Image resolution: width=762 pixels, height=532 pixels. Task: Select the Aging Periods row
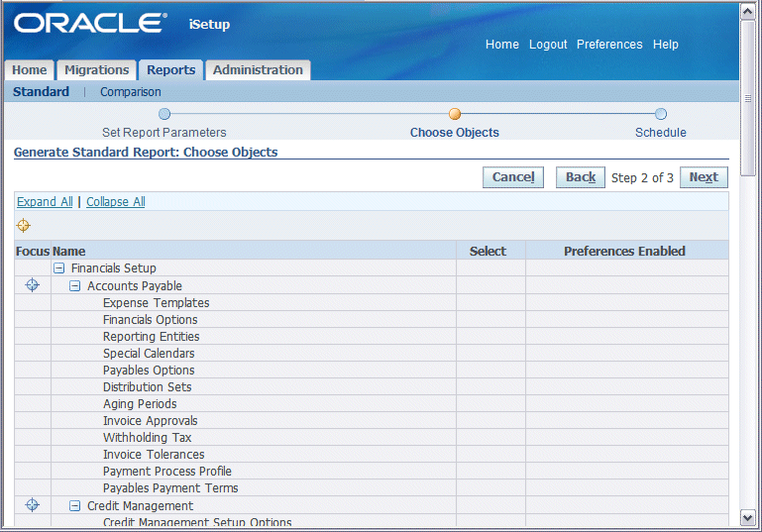[x=372, y=404]
